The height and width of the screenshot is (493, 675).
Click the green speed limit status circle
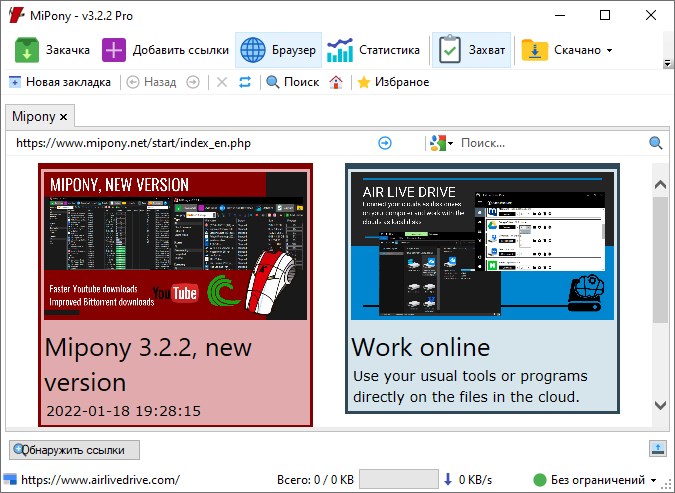click(x=539, y=480)
